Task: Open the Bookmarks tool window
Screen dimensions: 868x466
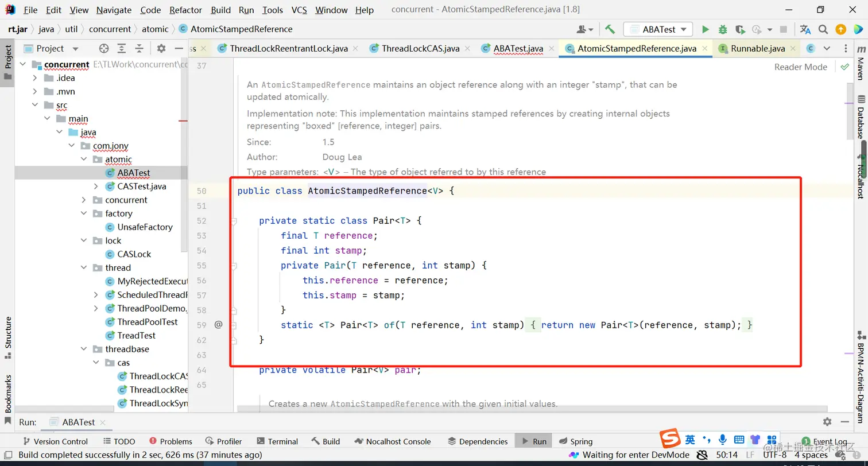Action: point(8,399)
